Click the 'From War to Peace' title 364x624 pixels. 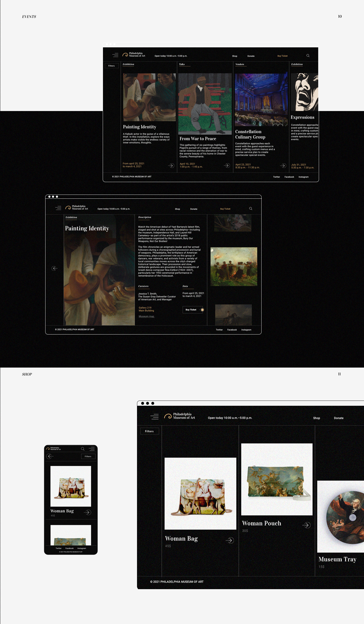pos(198,139)
